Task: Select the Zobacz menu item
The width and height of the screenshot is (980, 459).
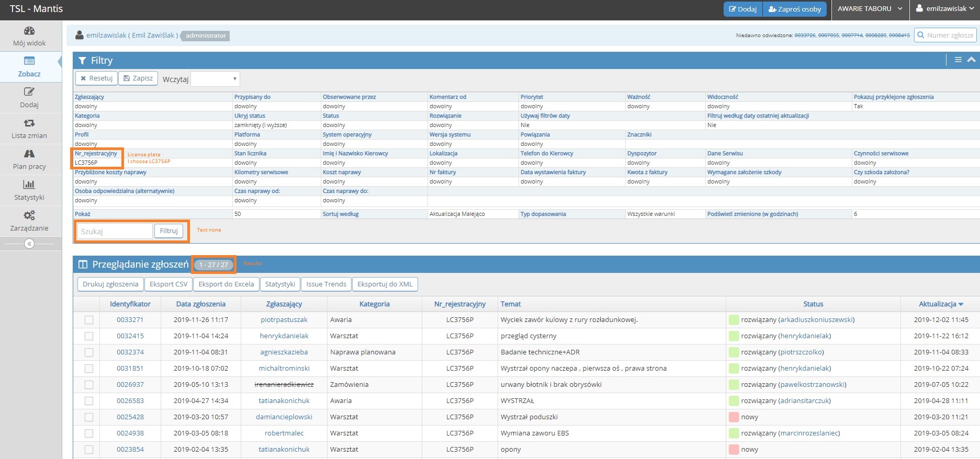Action: pos(29,67)
